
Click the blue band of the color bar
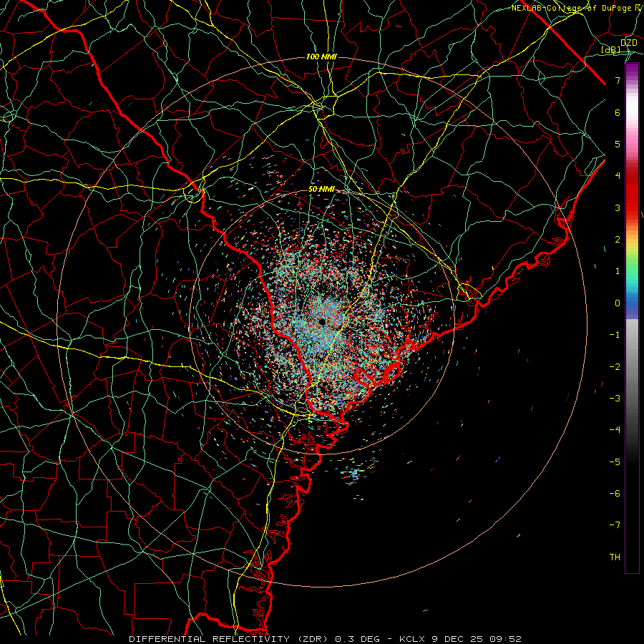click(632, 306)
